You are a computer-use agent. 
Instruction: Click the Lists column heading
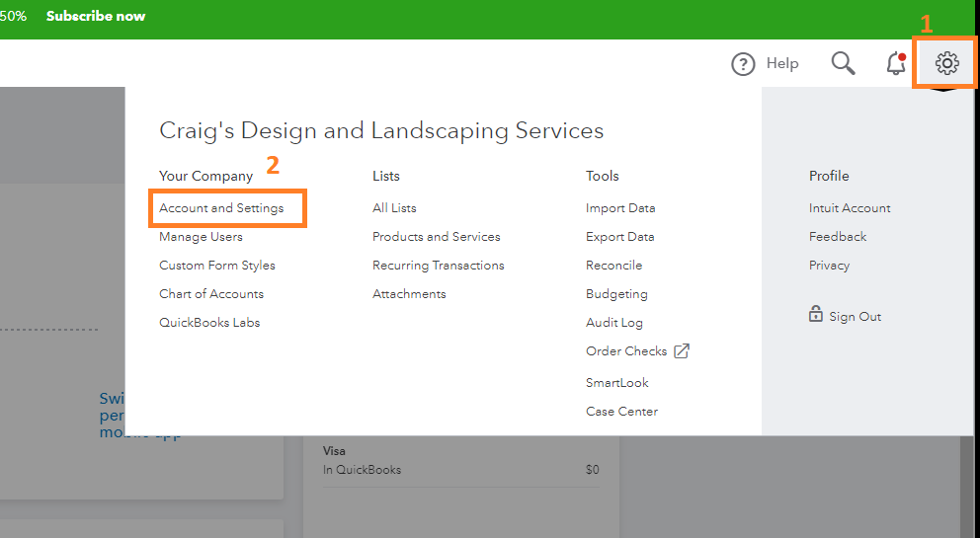pyautogui.click(x=385, y=177)
